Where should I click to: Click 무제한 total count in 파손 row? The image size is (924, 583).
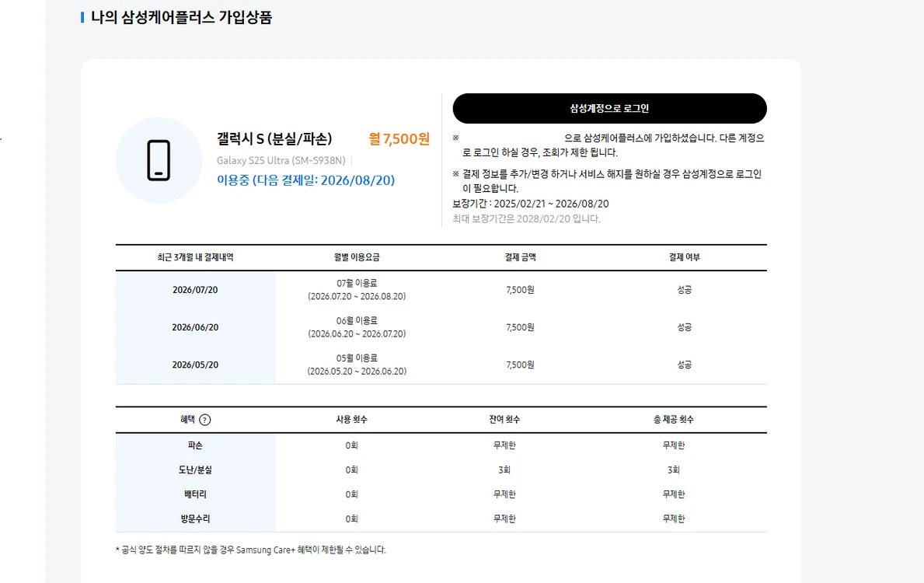point(674,445)
